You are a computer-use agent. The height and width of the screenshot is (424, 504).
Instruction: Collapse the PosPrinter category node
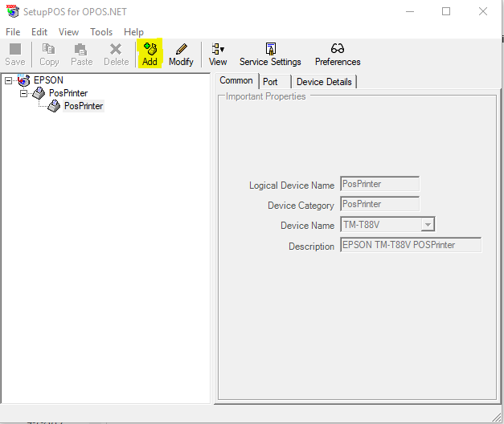24,93
